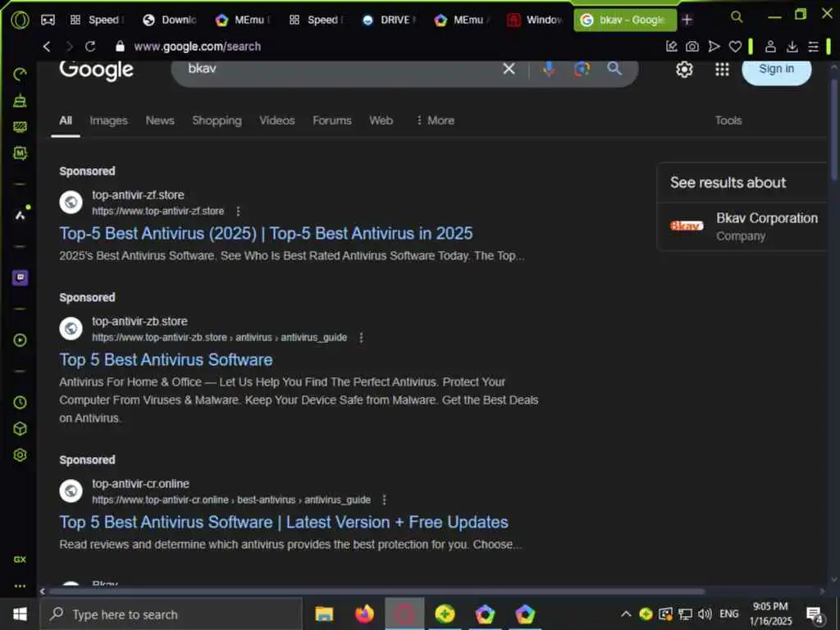Click the M chip icon in sidebar
Viewport: 840px width, 630px height.
[x=20, y=153]
